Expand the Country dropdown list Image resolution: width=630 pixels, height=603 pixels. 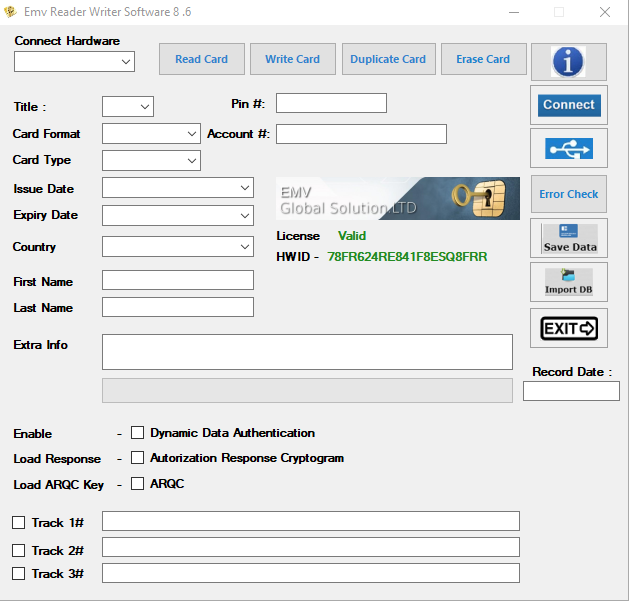(x=178, y=246)
